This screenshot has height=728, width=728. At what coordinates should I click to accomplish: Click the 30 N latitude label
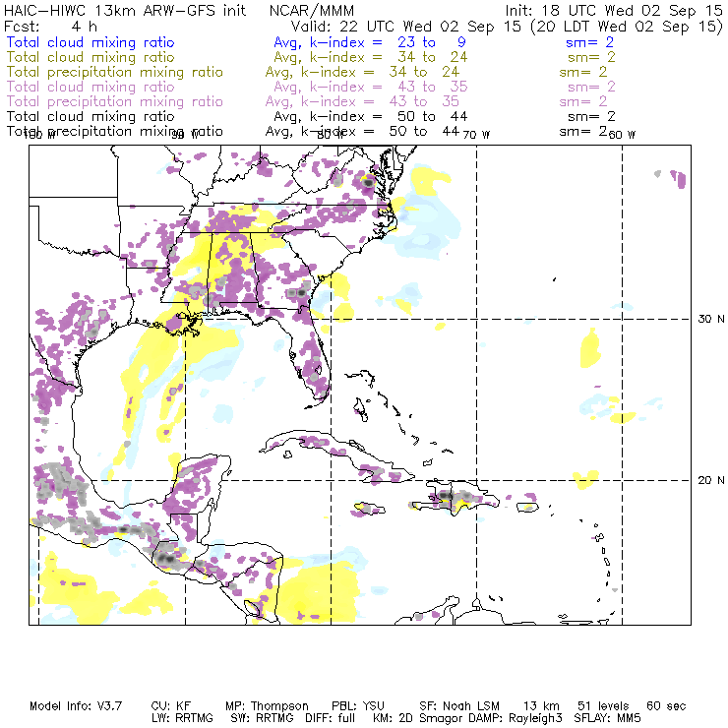[x=711, y=319]
